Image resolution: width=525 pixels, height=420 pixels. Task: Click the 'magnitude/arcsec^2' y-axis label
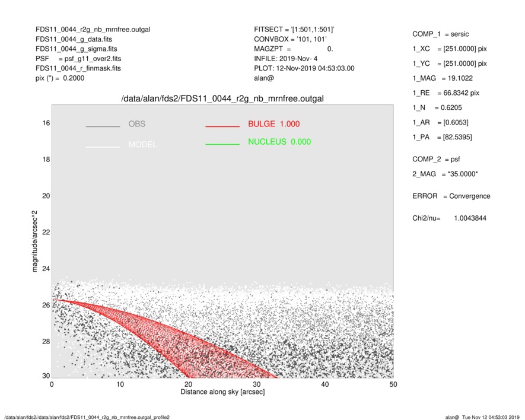34,241
